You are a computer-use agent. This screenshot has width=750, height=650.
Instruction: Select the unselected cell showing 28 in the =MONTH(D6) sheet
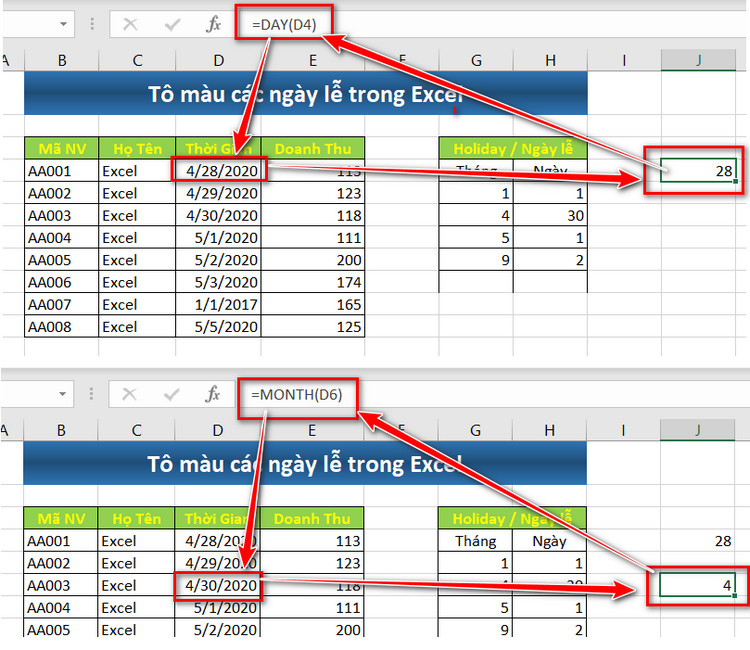coord(697,541)
